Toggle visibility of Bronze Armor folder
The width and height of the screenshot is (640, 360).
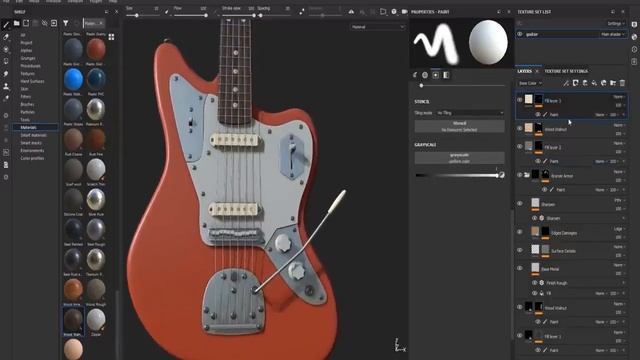pos(520,175)
